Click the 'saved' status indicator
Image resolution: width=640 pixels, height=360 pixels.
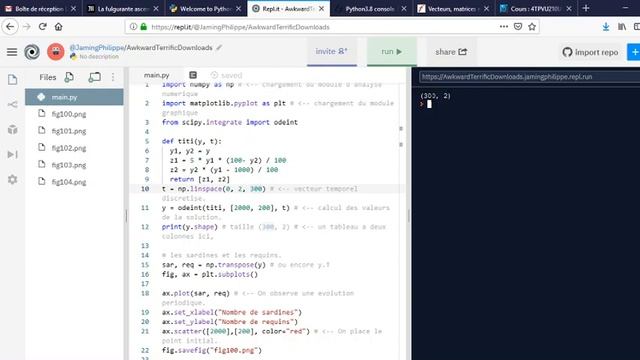pos(227,75)
